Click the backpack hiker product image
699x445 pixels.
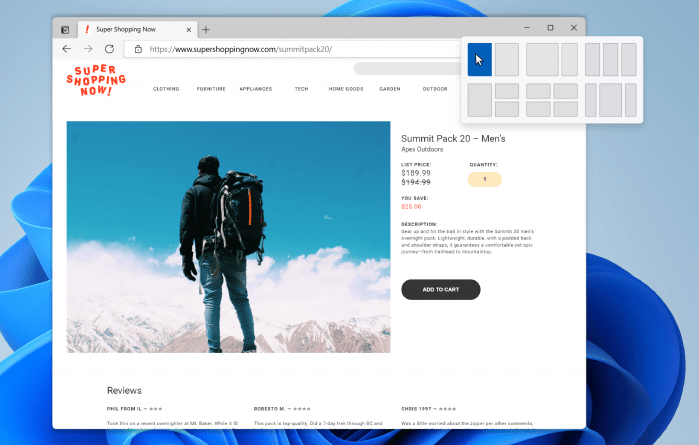(228, 237)
